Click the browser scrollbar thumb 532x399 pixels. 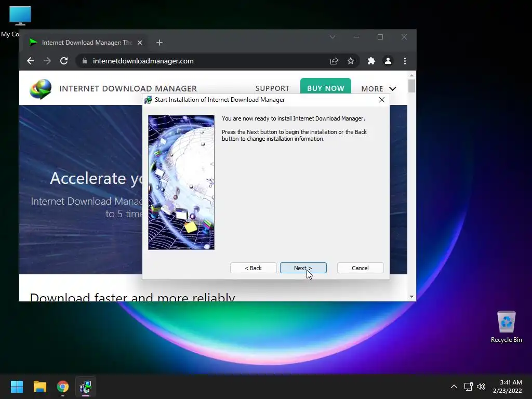pos(411,86)
